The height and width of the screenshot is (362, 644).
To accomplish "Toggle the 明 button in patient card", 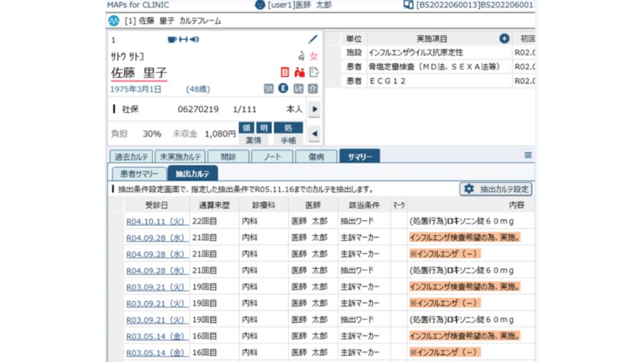I will point(264,128).
